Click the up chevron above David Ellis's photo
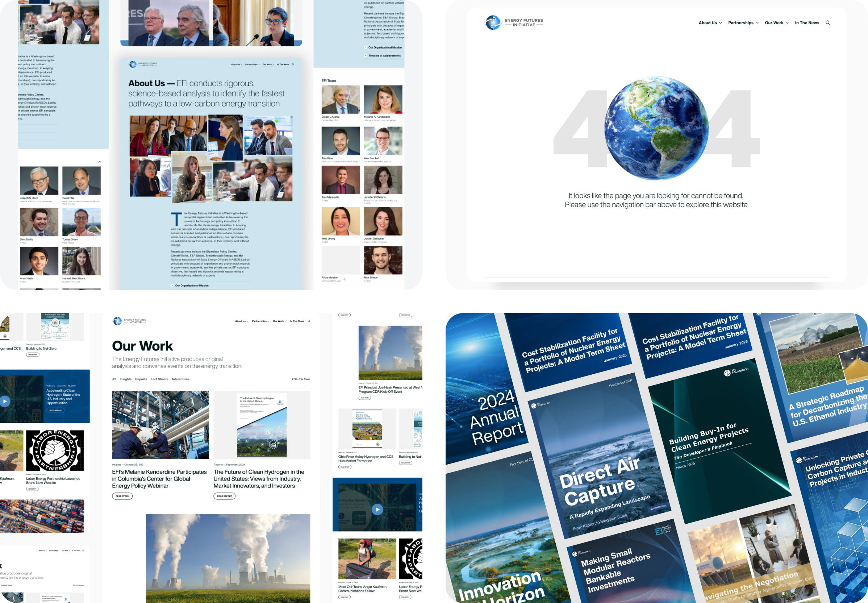Image resolution: width=868 pixels, height=603 pixels. pyautogui.click(x=100, y=162)
